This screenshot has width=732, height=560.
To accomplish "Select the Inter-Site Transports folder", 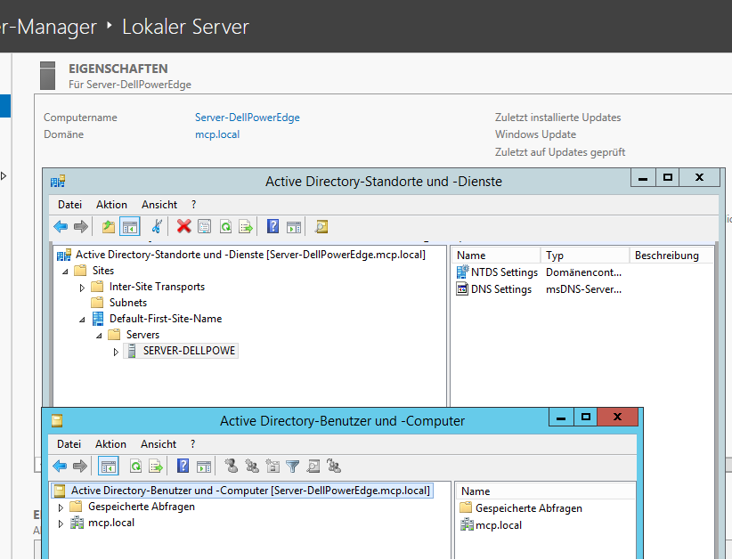I will pos(148,287).
